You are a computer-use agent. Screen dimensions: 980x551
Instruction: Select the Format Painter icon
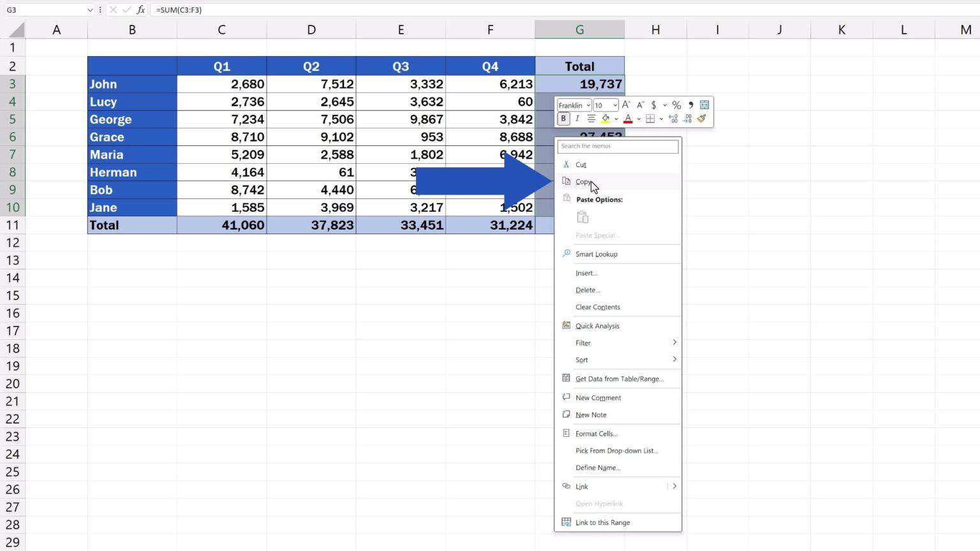702,119
